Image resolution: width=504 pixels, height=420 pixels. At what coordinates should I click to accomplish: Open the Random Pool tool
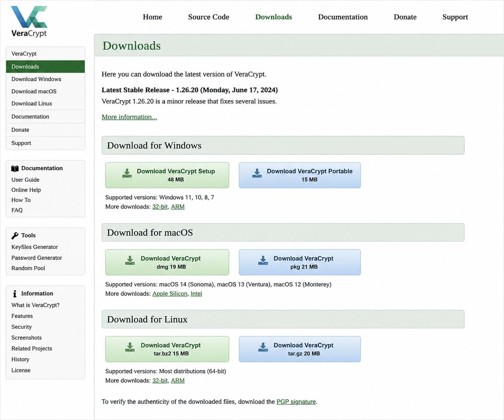click(x=28, y=268)
